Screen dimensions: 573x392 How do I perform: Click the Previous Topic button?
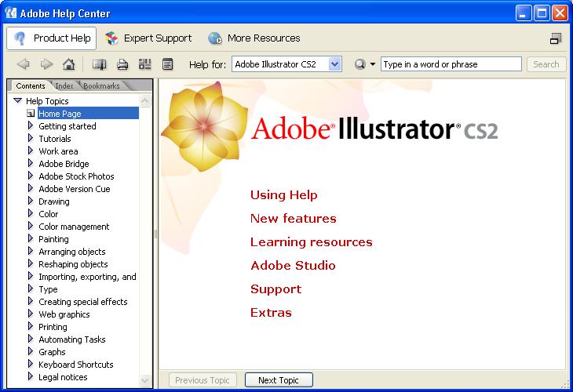pyautogui.click(x=203, y=380)
